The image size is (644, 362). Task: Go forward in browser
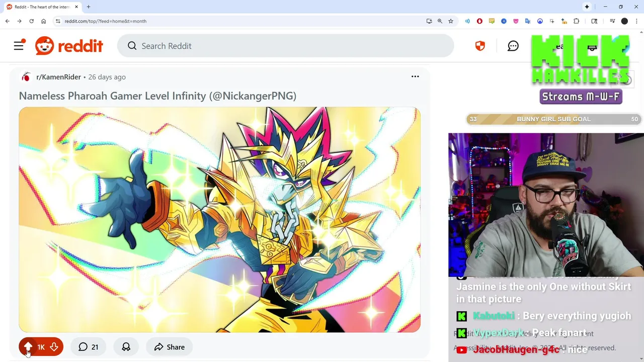19,21
